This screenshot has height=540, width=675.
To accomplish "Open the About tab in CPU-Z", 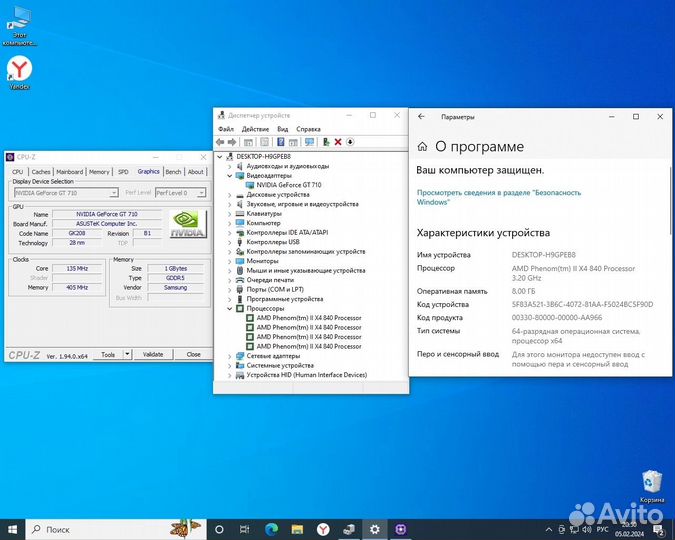I will [x=196, y=172].
